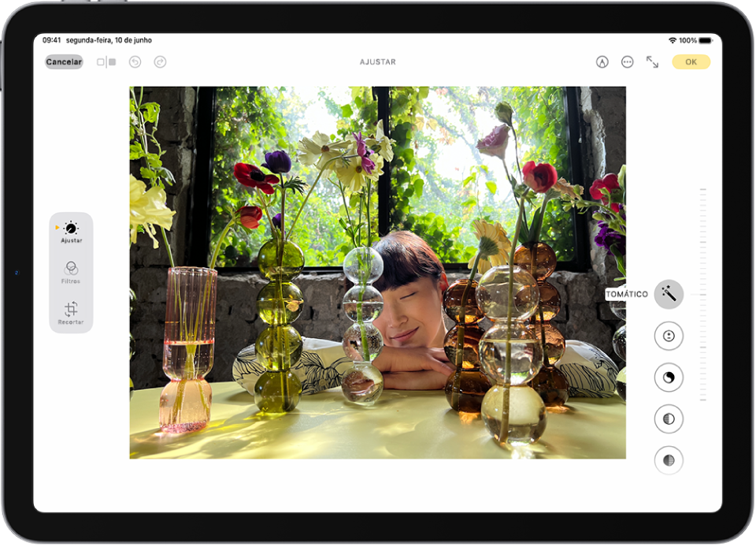Click the battery status icon
756x547 pixels.
click(x=706, y=40)
